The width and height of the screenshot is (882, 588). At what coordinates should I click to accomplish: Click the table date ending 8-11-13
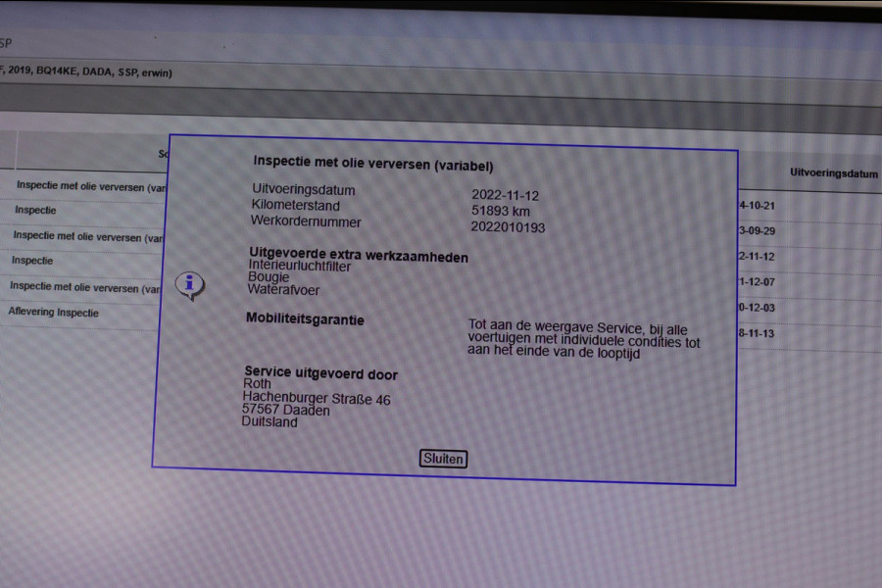point(756,333)
